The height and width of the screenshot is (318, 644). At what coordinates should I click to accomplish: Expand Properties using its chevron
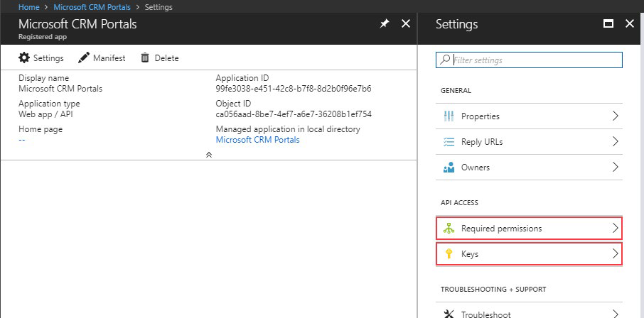point(616,116)
